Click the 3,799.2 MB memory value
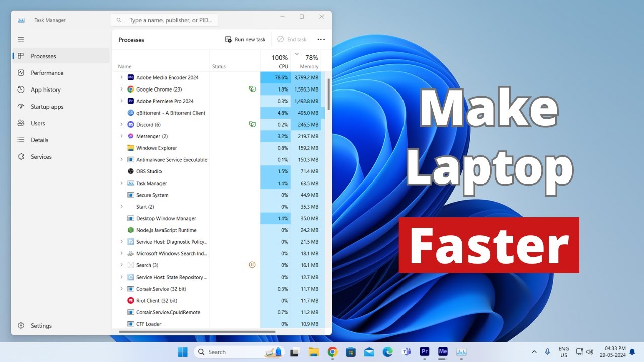Image resolution: width=644 pixels, height=362 pixels. [x=306, y=77]
